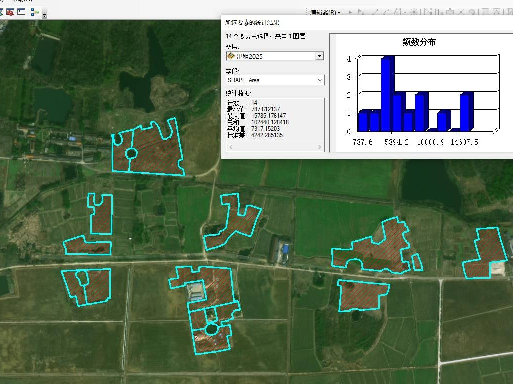This screenshot has width=513, height=385.
Task: Click the count value 14 in the statistics list
Action: 255,102
